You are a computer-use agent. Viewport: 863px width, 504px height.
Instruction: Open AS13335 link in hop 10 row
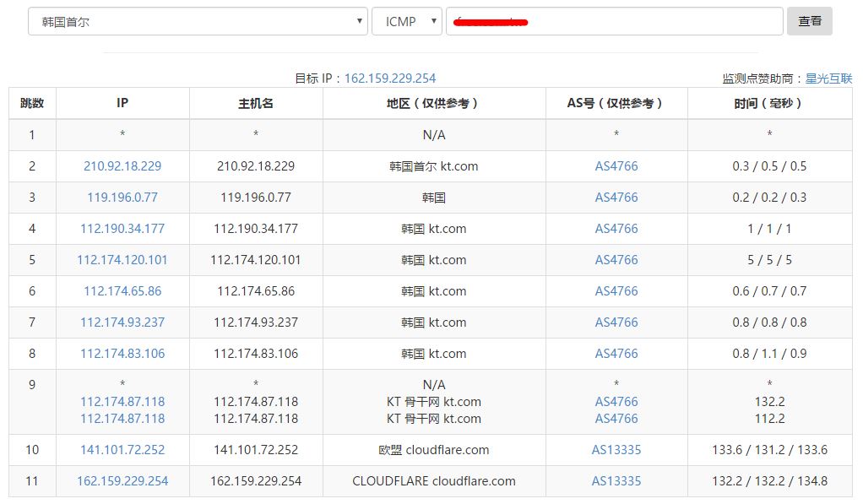(616, 450)
